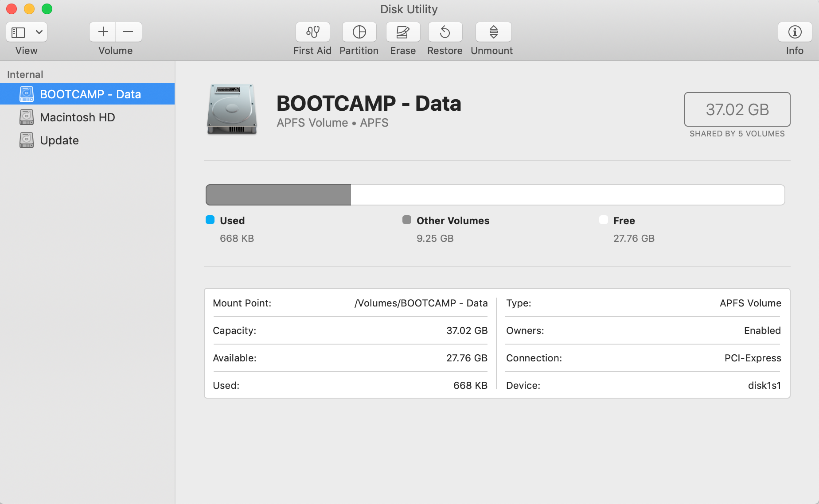Toggle the sidebar view icon
Screen dimensions: 819x504
18,32
